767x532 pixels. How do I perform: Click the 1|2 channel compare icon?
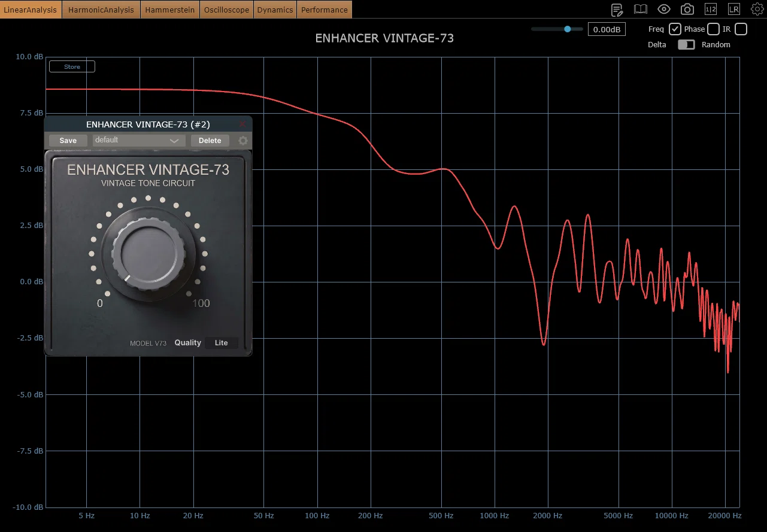pos(711,10)
